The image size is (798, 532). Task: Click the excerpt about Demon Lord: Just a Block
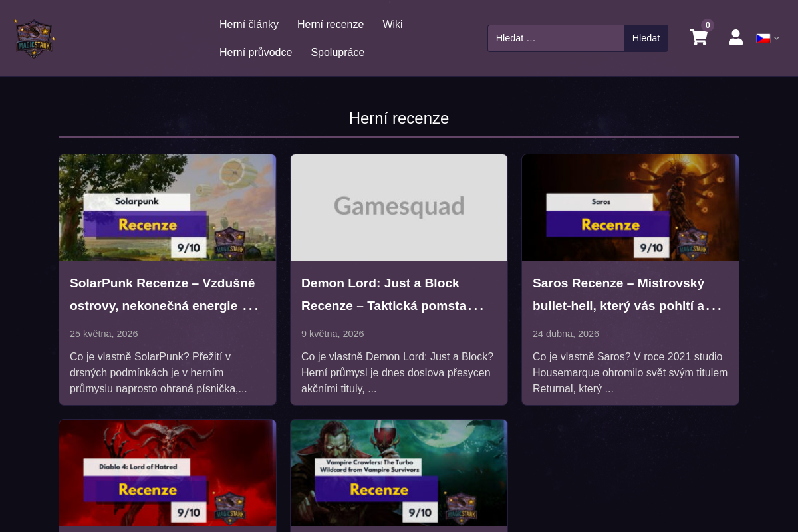click(x=398, y=373)
